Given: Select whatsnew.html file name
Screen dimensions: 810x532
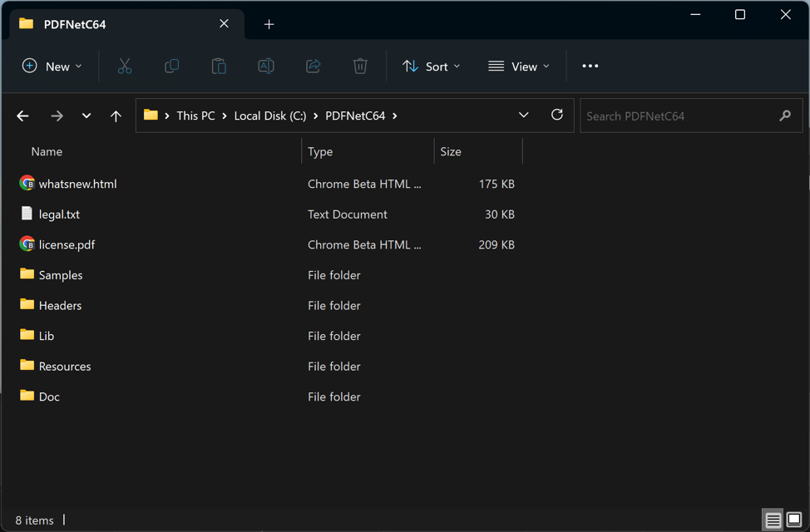Looking at the screenshot, I should point(78,184).
